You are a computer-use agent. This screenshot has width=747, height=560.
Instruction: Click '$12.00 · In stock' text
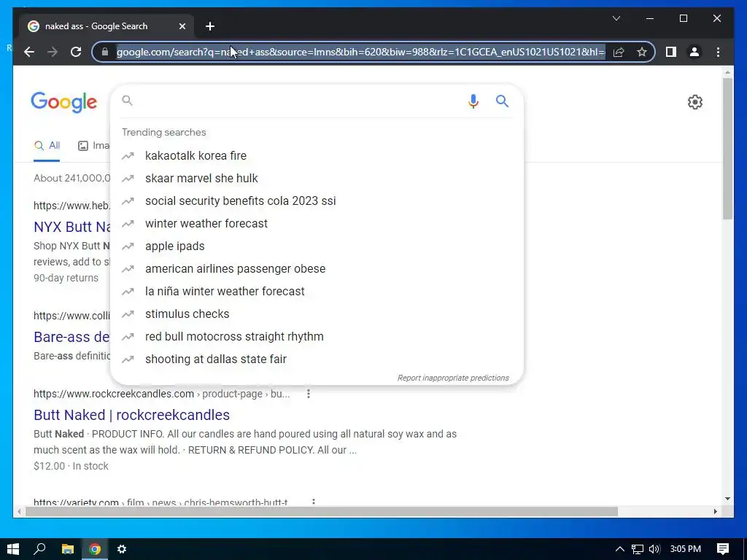[x=71, y=466]
